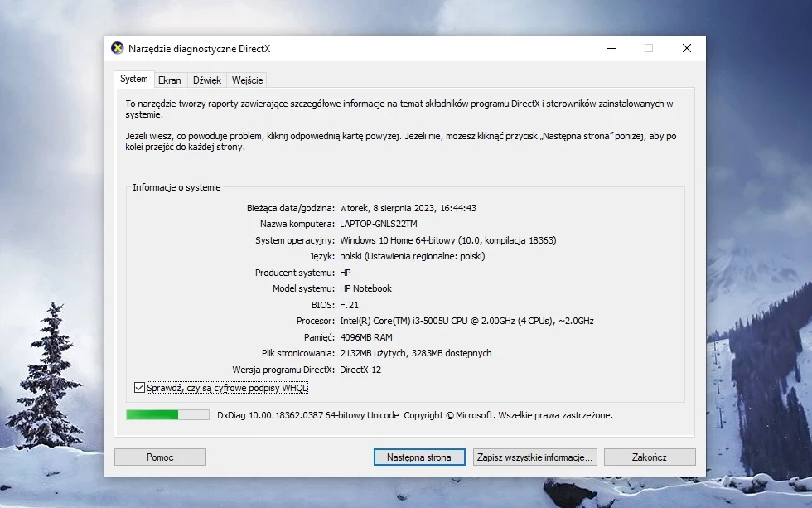Click the Pomoc button
Viewport: 812px width, 508px height.
pyautogui.click(x=160, y=457)
